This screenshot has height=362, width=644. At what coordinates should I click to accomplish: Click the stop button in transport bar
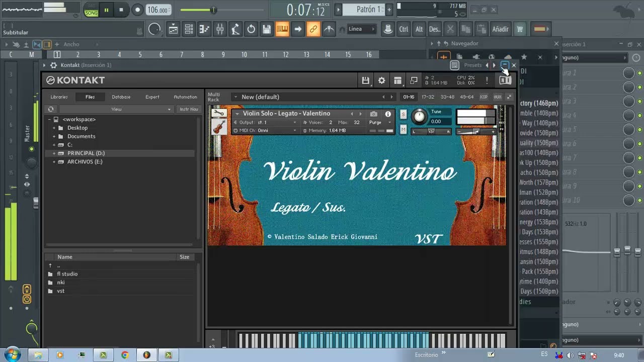pyautogui.click(x=121, y=10)
